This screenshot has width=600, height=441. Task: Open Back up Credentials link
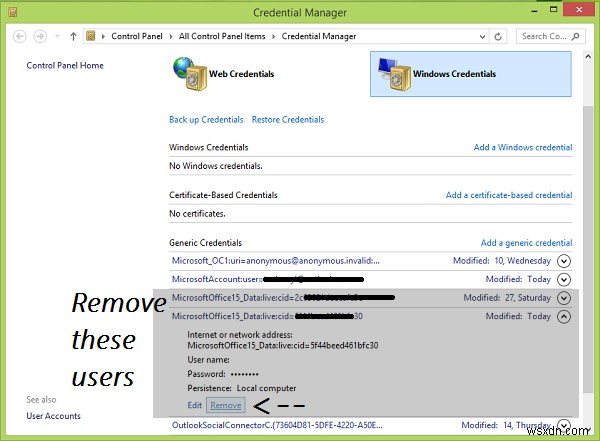tap(206, 120)
